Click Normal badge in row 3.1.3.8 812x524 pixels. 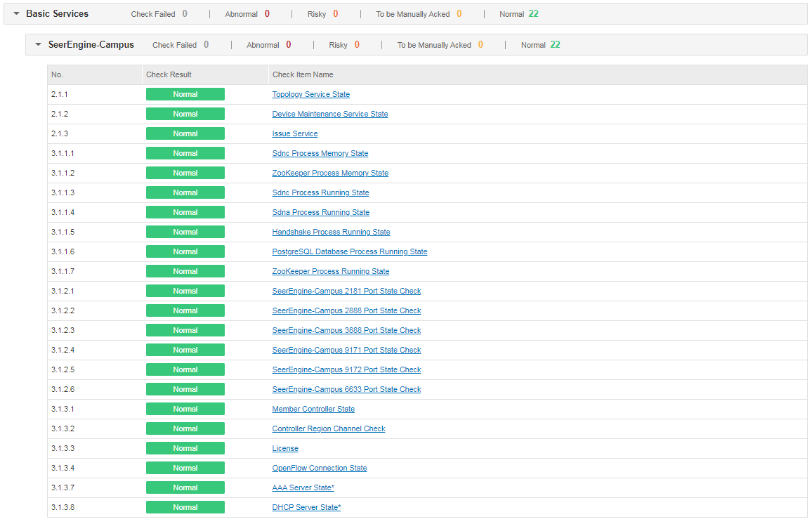(185, 507)
